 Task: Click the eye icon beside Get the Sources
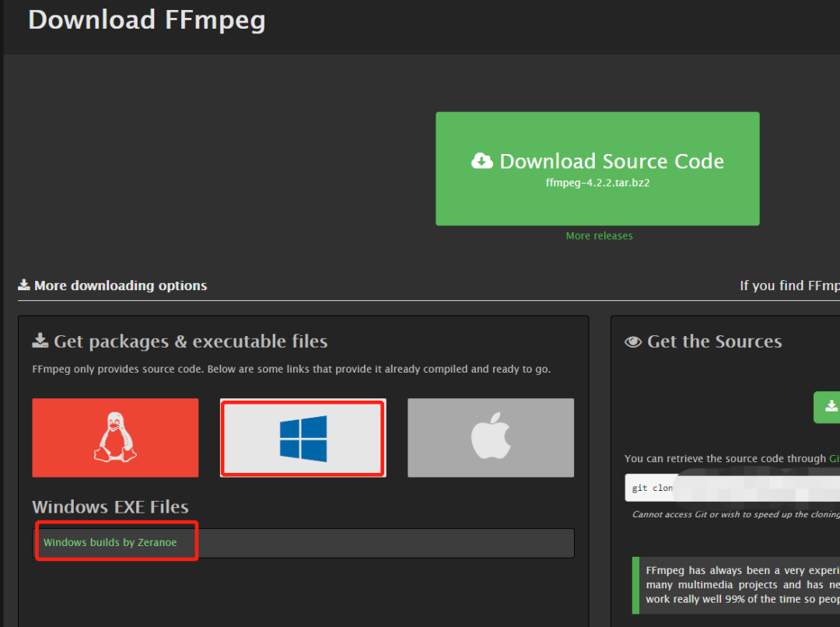(x=633, y=342)
